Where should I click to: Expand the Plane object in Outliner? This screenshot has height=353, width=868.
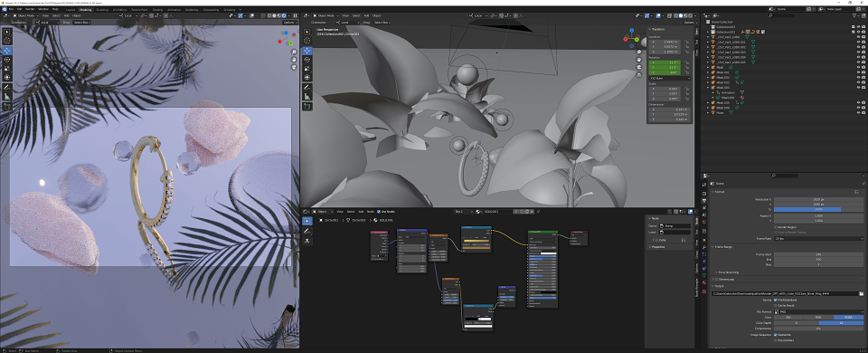point(708,112)
